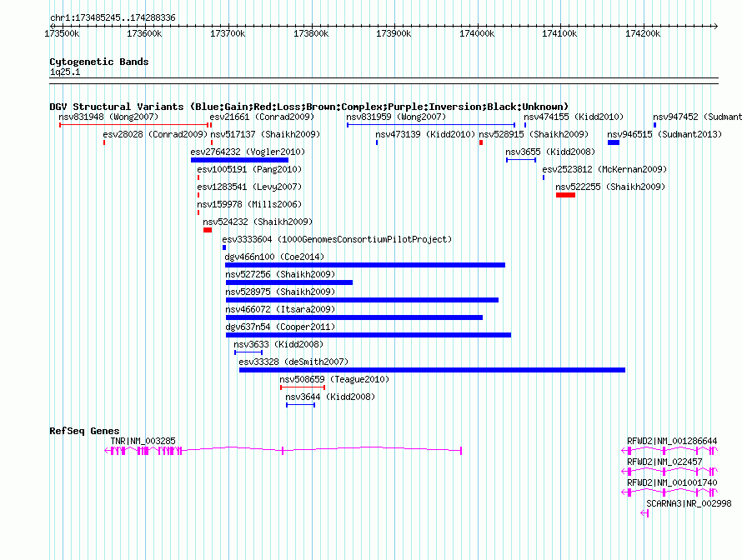Click esv33328 (deSmith2007) label
The image size is (742, 560).
pos(293,362)
